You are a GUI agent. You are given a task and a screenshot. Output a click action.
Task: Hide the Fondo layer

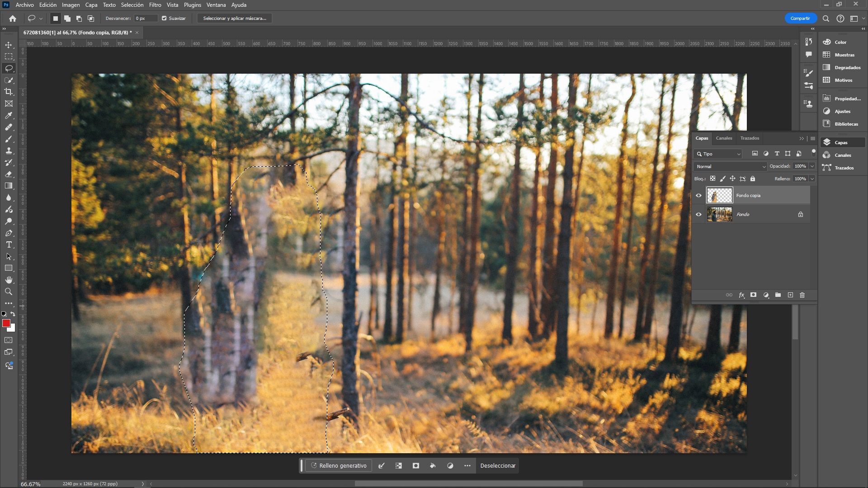click(x=698, y=215)
